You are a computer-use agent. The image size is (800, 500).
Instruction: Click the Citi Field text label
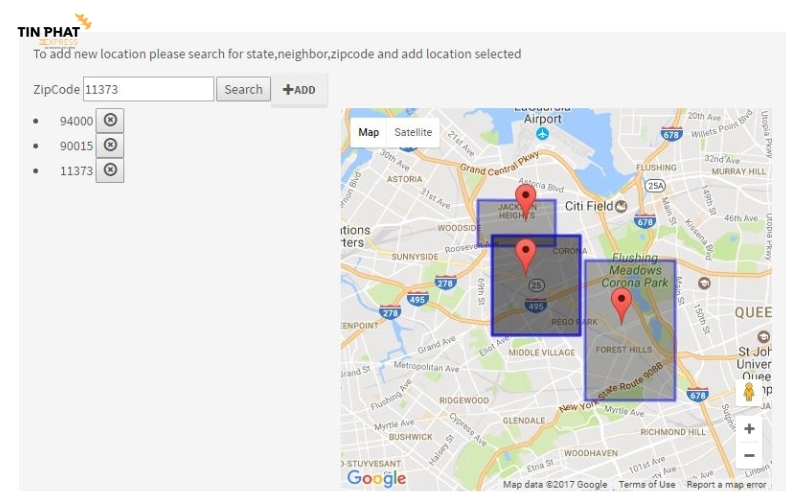tap(589, 206)
